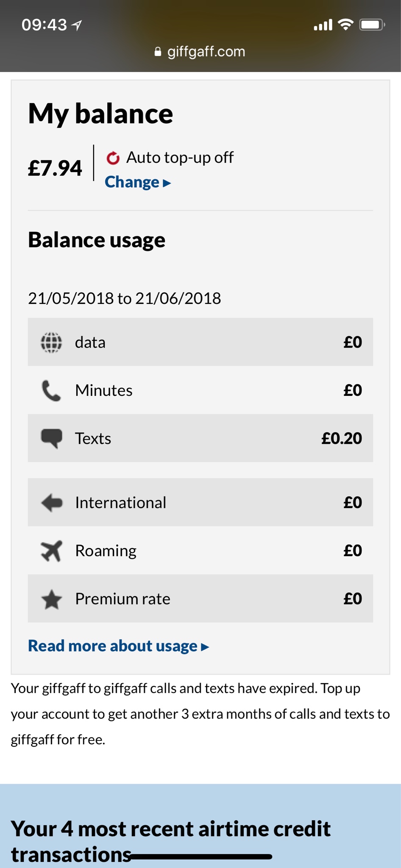
Task: Tap the Auto top-up off label
Action: coord(180,157)
